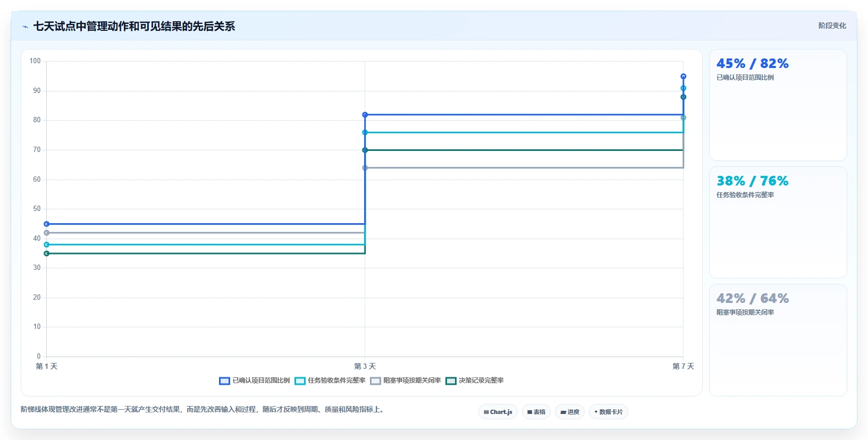
Task: Toggle the 决策记录完整率 legend series
Action: point(475,380)
